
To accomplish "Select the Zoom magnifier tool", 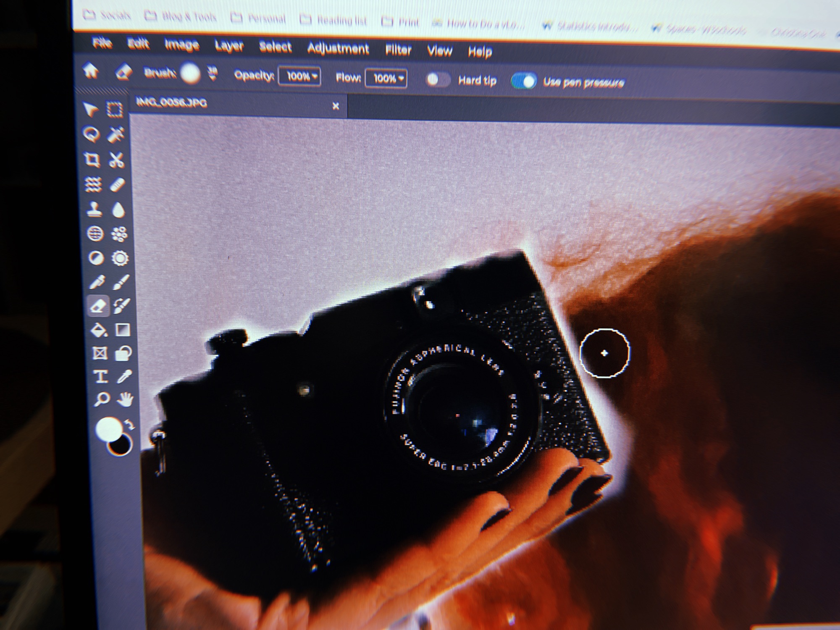I will click(102, 399).
